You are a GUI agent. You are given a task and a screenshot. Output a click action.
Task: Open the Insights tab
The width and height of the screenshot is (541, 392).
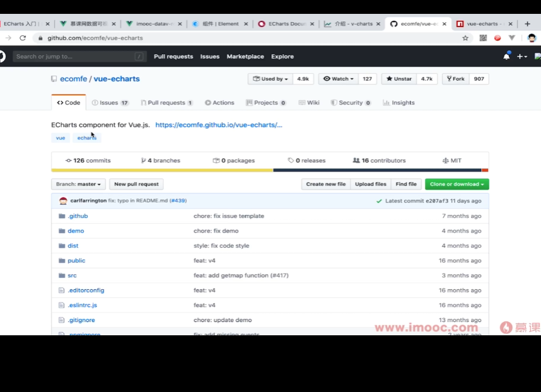coord(398,103)
